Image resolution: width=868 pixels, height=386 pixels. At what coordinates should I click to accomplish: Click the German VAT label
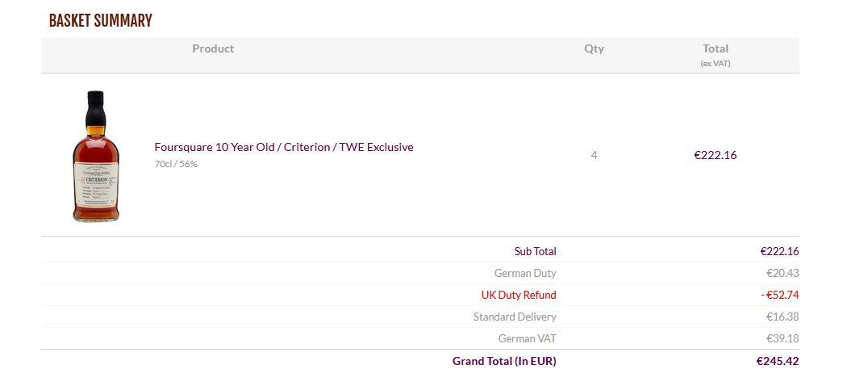(x=527, y=338)
